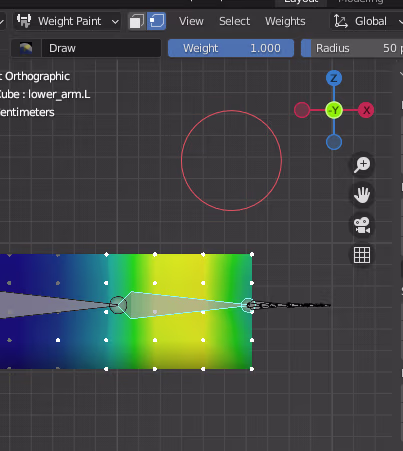The image size is (403, 451).
Task: Click the transform orientation axes icon
Action: (x=341, y=21)
